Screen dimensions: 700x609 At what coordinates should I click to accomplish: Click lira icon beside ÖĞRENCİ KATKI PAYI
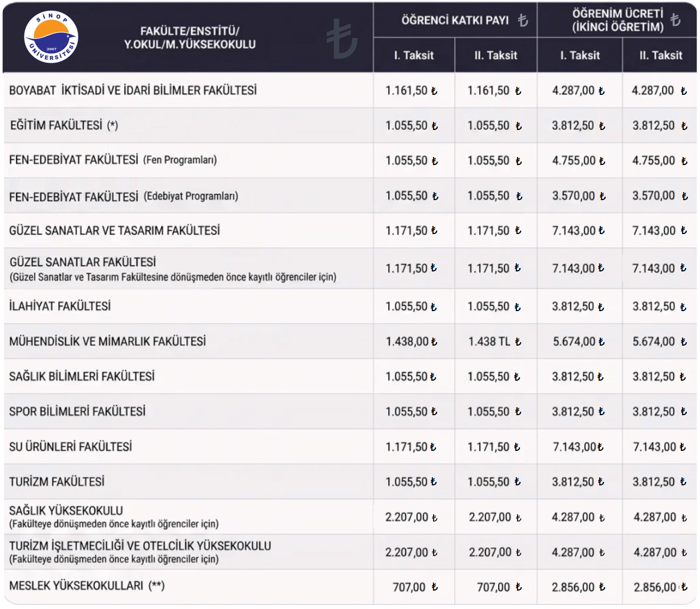(522, 21)
